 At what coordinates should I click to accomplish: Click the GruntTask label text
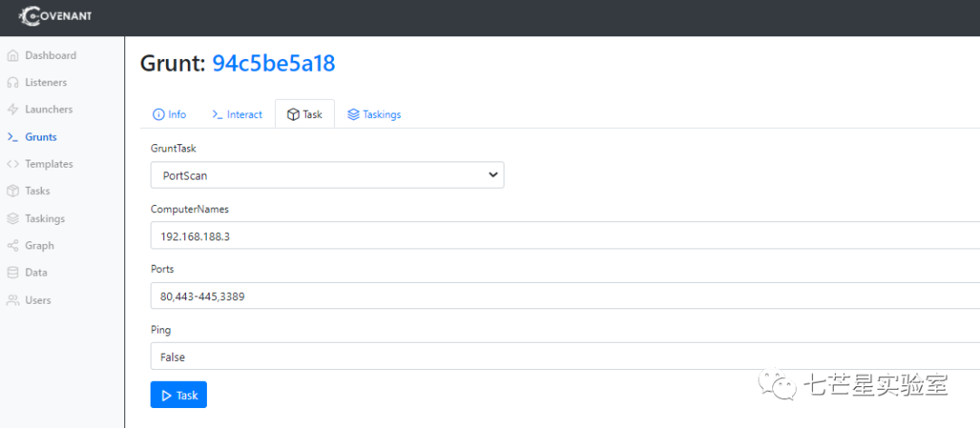173,148
